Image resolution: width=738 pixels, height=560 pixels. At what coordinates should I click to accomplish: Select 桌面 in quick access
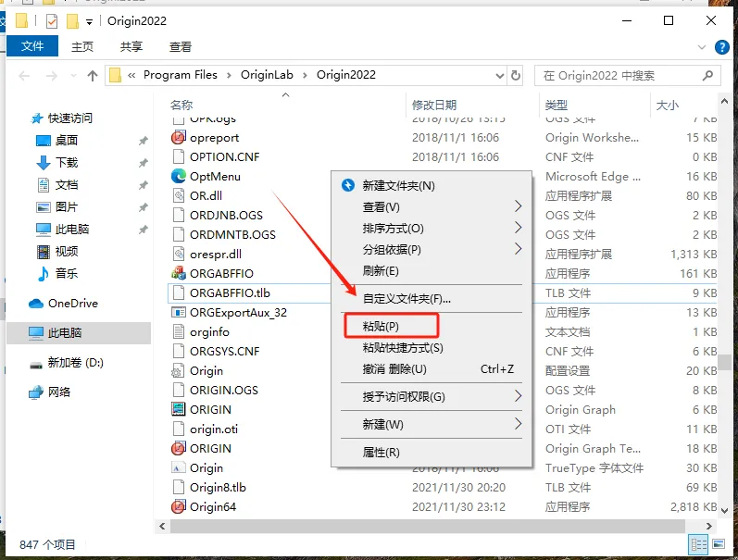(66, 141)
